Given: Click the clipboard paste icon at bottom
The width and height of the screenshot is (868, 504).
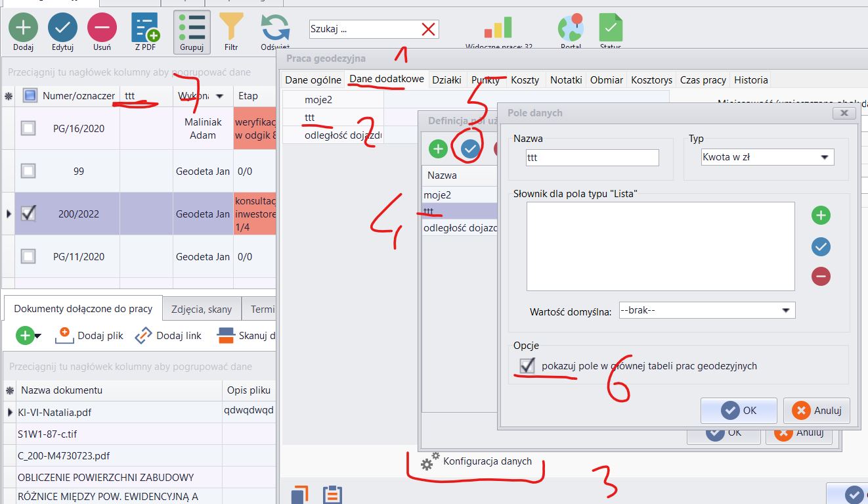Looking at the screenshot, I should point(332,495).
